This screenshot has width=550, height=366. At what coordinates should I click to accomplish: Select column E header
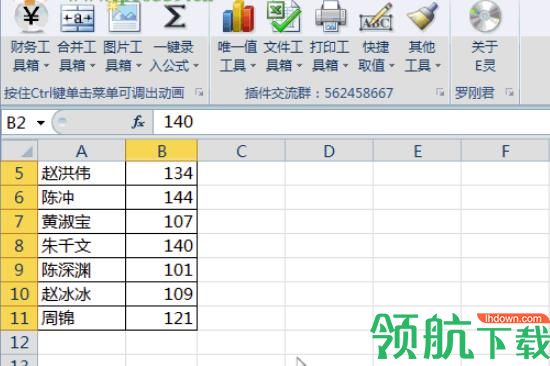pyautogui.click(x=417, y=151)
